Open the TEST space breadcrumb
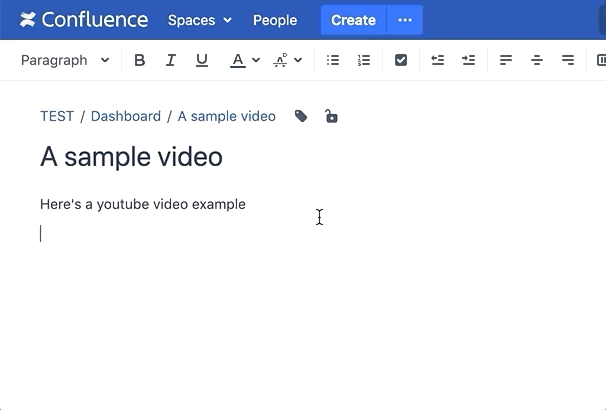The width and height of the screenshot is (606, 410). pyautogui.click(x=57, y=116)
